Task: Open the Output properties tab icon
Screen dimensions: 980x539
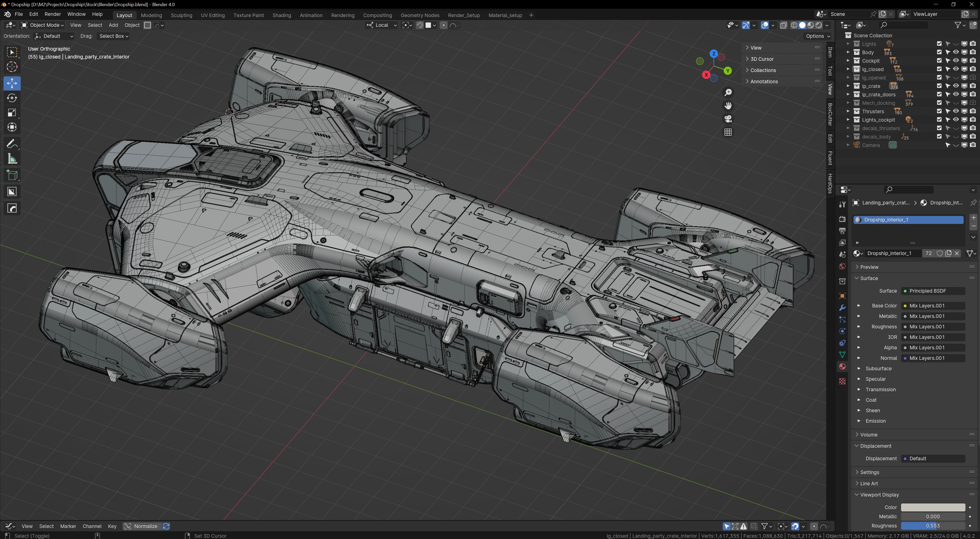Action: (842, 231)
